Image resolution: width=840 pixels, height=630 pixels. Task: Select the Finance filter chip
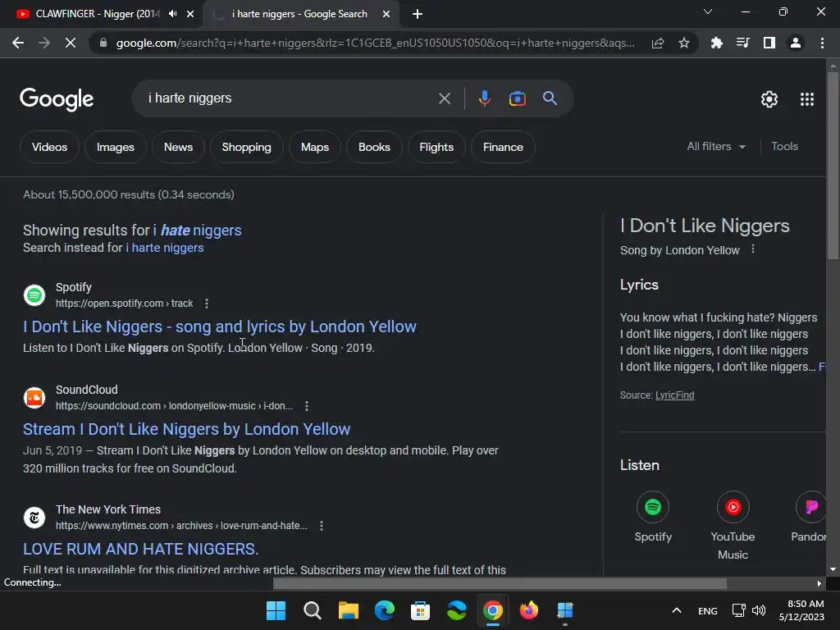[503, 147]
